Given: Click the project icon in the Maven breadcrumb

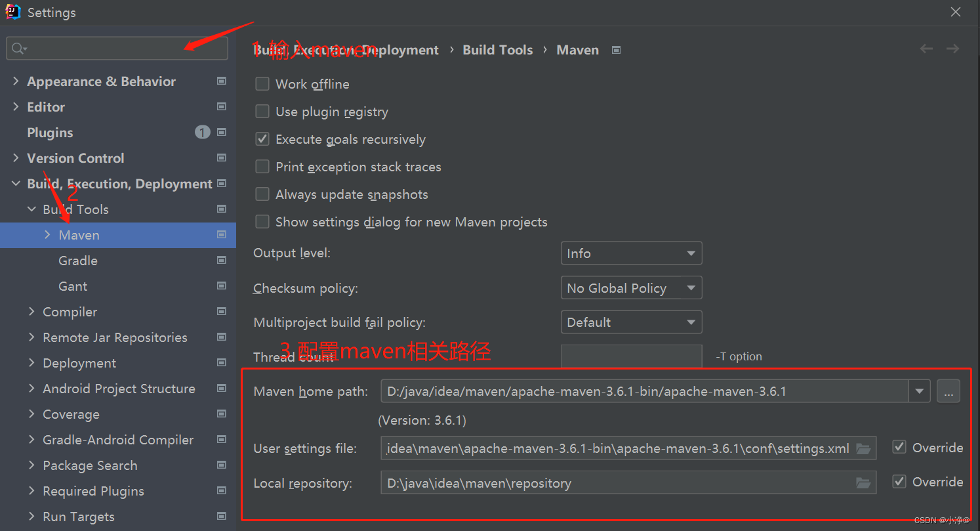Looking at the screenshot, I should pyautogui.click(x=616, y=50).
